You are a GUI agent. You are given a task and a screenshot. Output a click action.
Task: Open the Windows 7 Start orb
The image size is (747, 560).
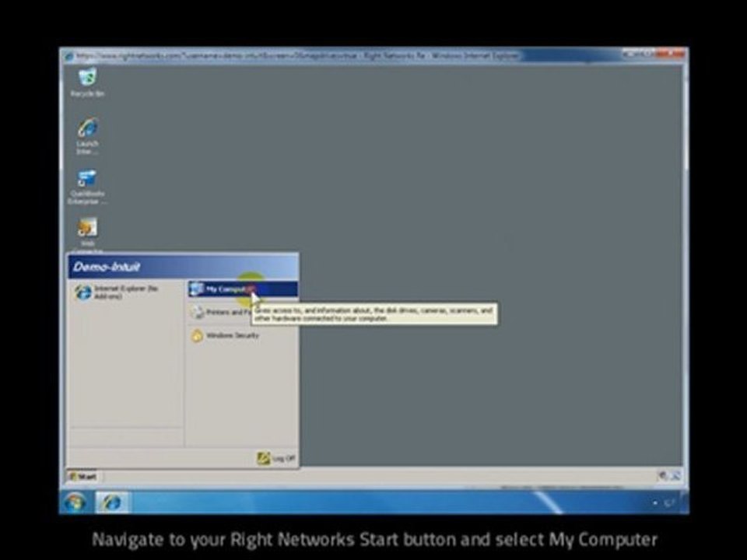75,502
